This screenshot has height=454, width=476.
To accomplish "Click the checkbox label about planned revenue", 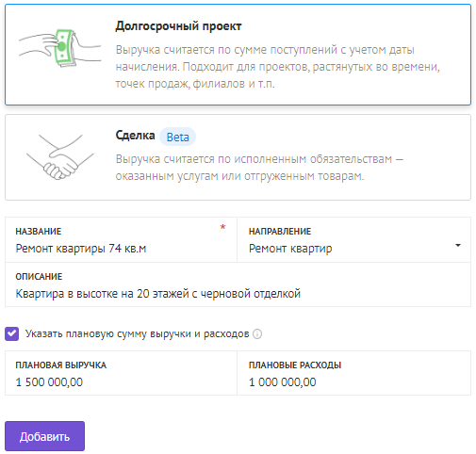I will click(137, 333).
